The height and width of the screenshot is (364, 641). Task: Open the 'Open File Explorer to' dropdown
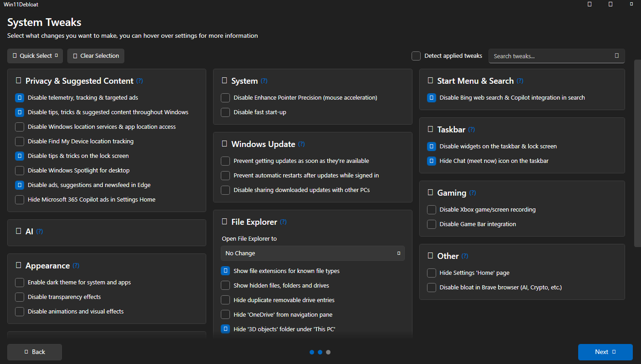[313, 253]
